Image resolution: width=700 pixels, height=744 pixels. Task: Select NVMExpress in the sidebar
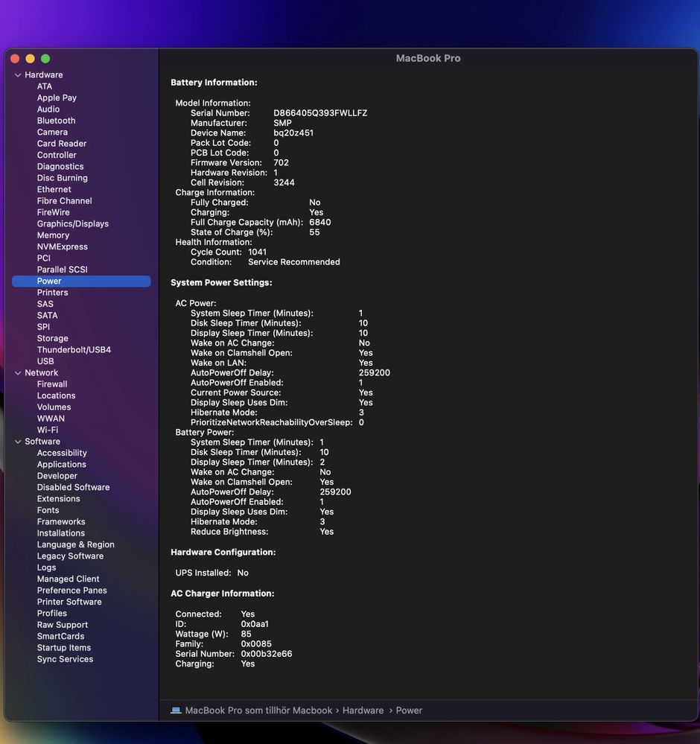point(62,247)
